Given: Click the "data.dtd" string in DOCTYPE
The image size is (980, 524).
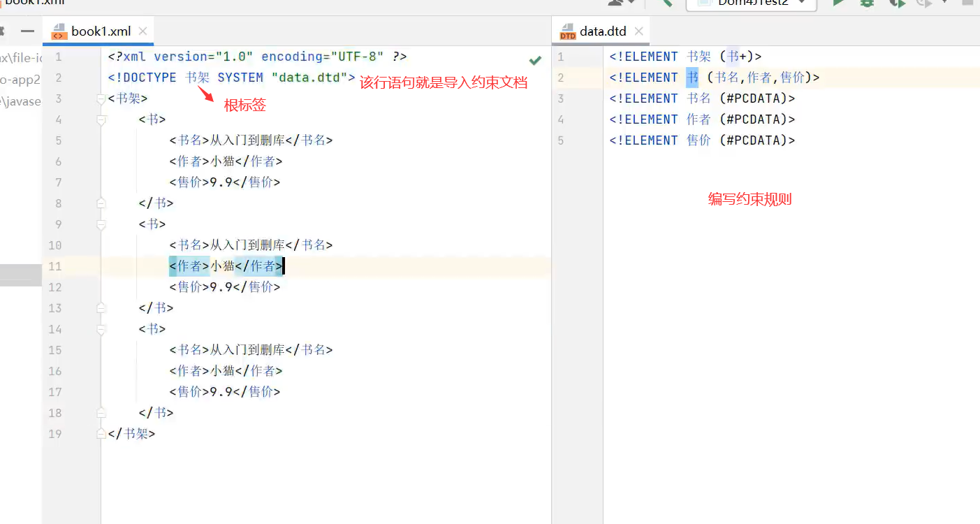Looking at the screenshot, I should tap(309, 78).
